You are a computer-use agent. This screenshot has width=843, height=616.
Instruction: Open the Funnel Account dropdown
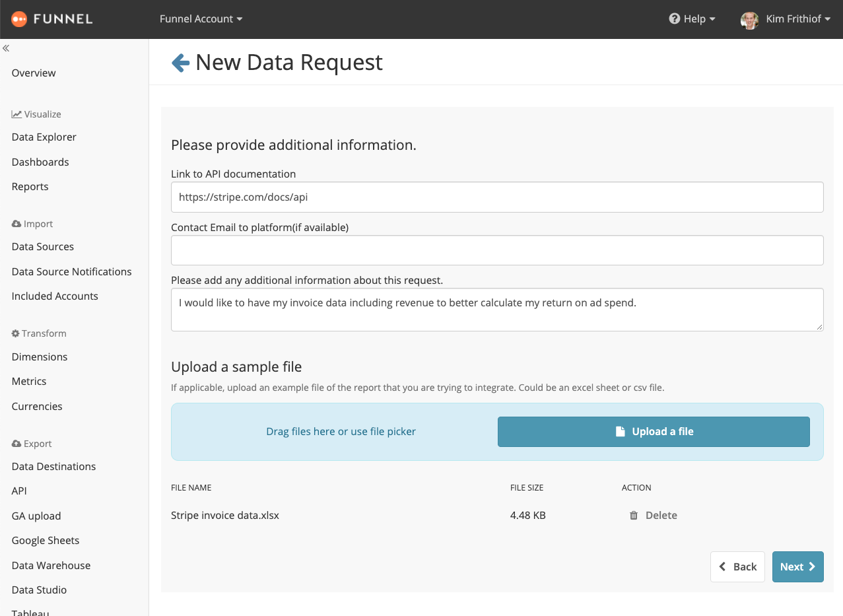click(x=201, y=19)
